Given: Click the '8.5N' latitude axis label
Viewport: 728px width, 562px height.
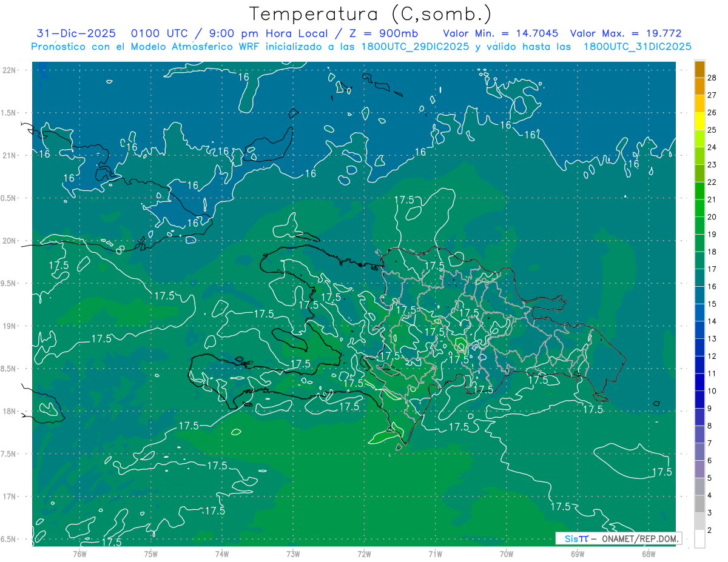Looking at the screenshot, I should pyautogui.click(x=9, y=369).
